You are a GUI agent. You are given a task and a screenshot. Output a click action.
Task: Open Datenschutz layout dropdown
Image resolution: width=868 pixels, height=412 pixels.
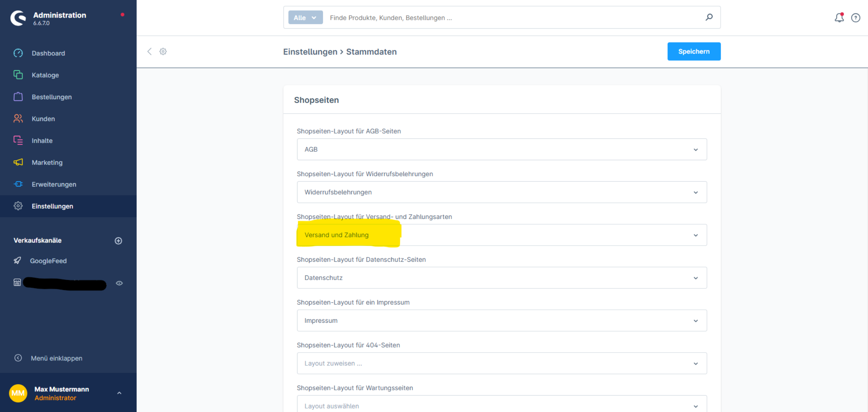click(501, 277)
